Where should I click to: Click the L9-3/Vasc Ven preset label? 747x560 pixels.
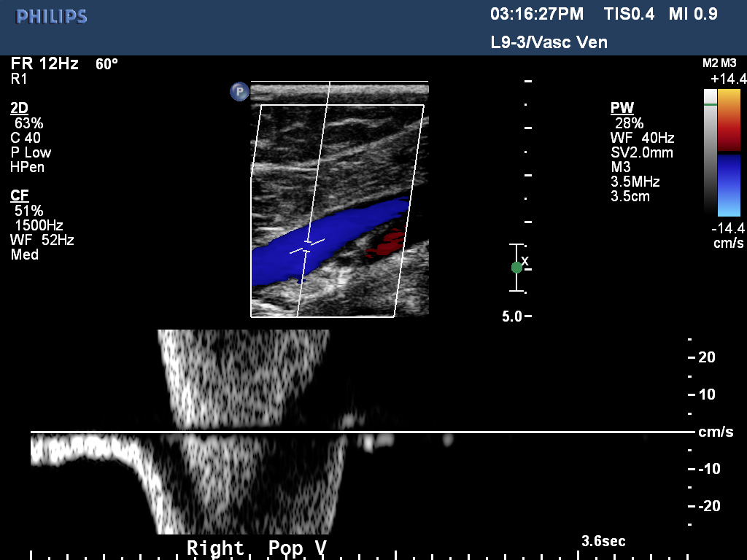pyautogui.click(x=549, y=42)
